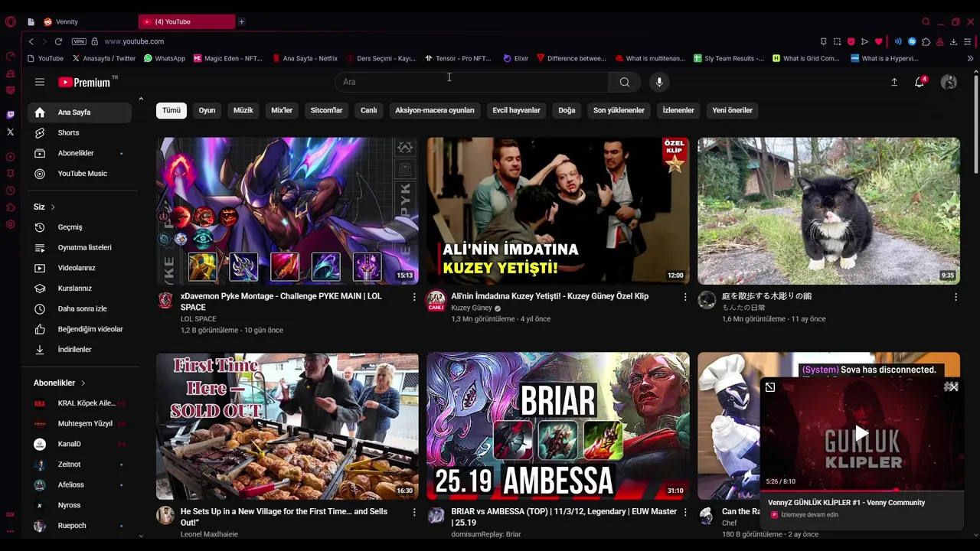
Task: Go back with the browser back arrow
Action: (31, 41)
